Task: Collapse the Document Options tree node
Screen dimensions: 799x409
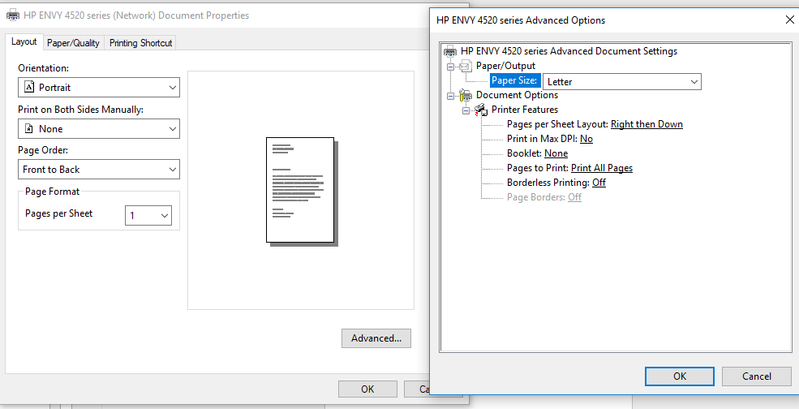Action: [450, 96]
